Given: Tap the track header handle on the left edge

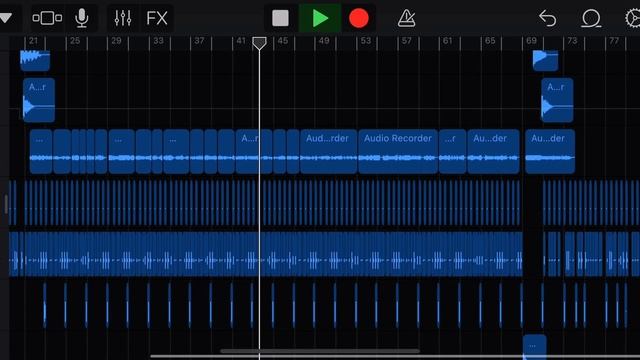Looking at the screenshot, I should tap(6, 204).
